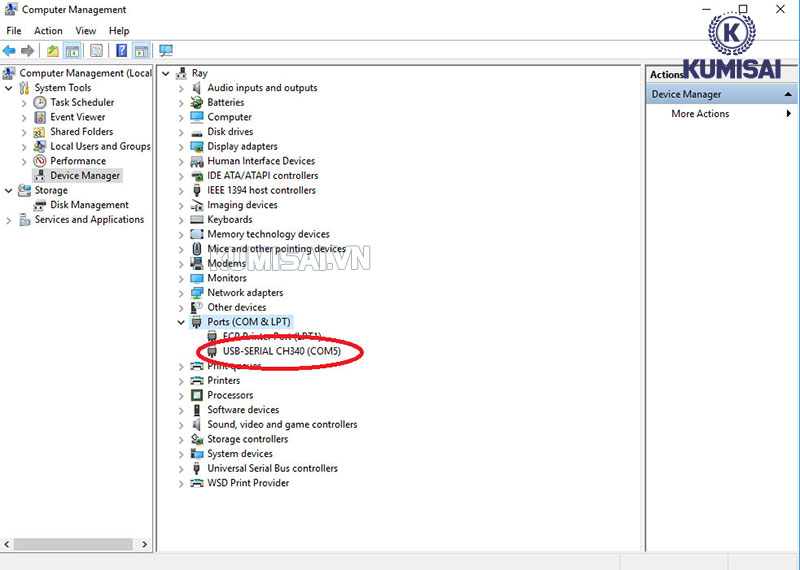Click the Scan for hardware changes monitor icon
This screenshot has width=800, height=570.
coord(166,51)
